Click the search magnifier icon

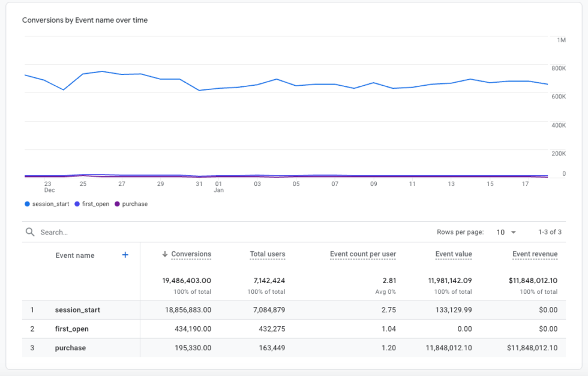click(29, 231)
